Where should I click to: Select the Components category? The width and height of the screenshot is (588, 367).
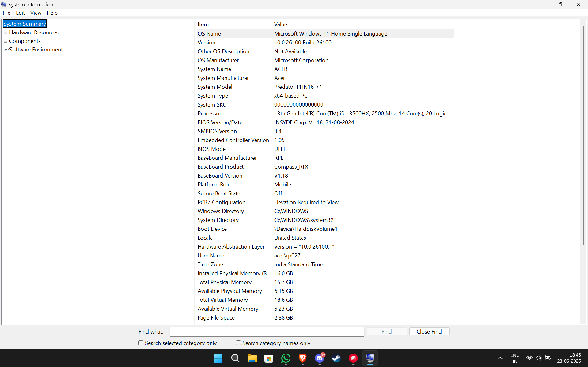[25, 41]
